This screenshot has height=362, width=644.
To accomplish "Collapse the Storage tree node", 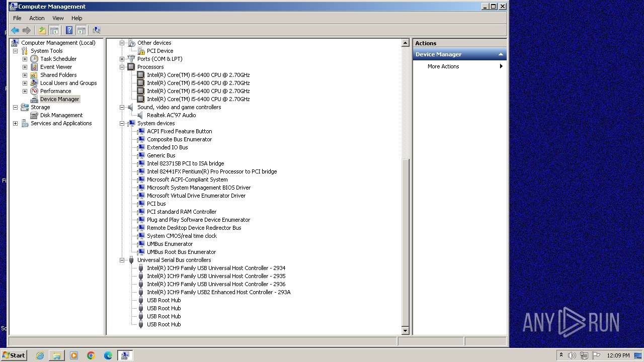I will point(15,107).
